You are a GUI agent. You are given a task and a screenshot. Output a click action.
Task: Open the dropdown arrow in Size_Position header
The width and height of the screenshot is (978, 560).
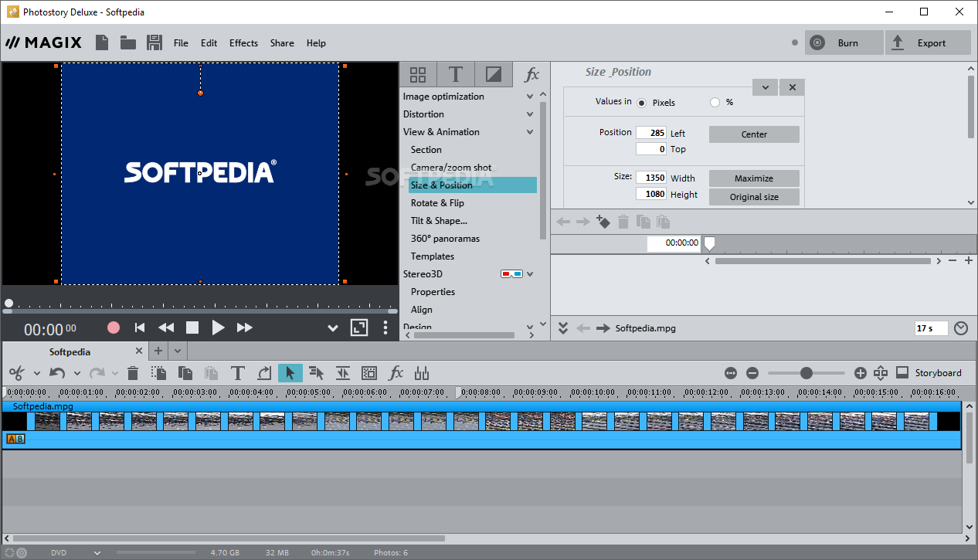765,87
